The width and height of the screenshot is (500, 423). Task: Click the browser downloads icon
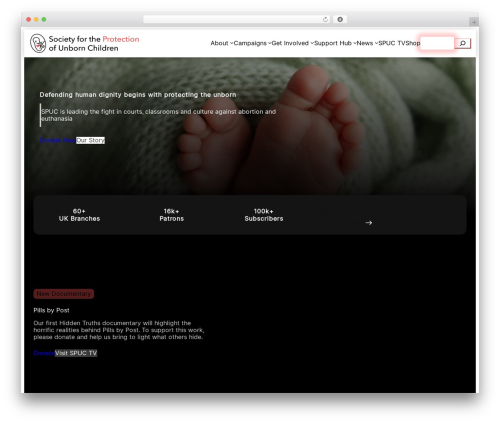pyautogui.click(x=340, y=19)
